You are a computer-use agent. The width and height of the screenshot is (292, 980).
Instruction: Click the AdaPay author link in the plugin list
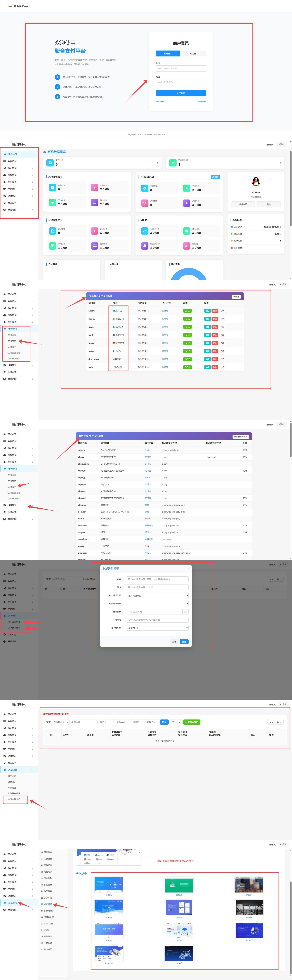(148, 450)
